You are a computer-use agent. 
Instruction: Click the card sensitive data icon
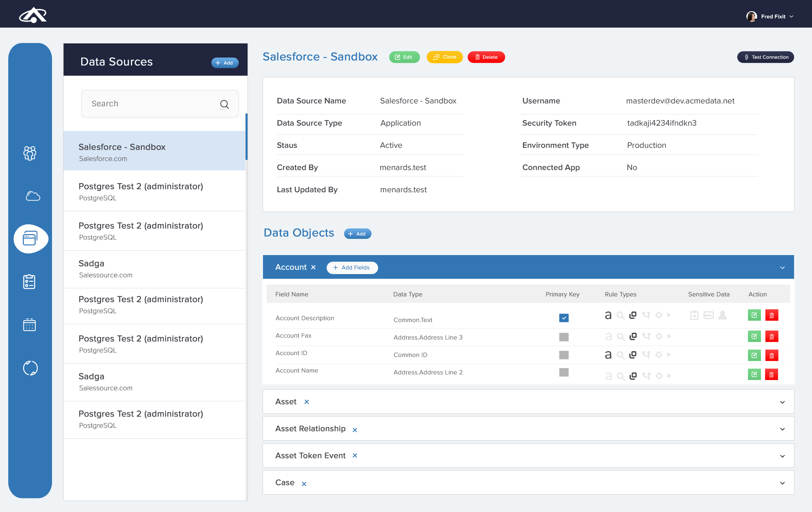(x=709, y=315)
